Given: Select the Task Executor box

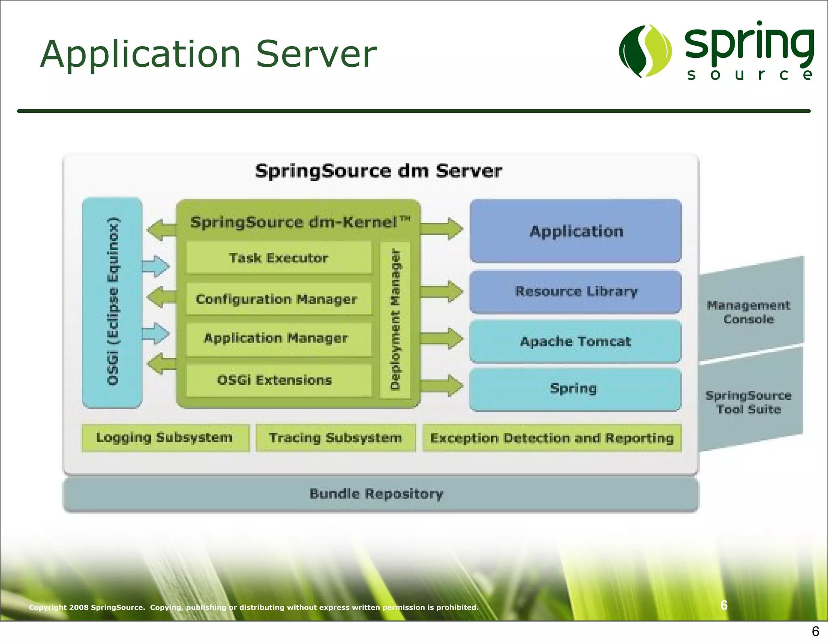Looking at the screenshot, I should pyautogui.click(x=279, y=258).
